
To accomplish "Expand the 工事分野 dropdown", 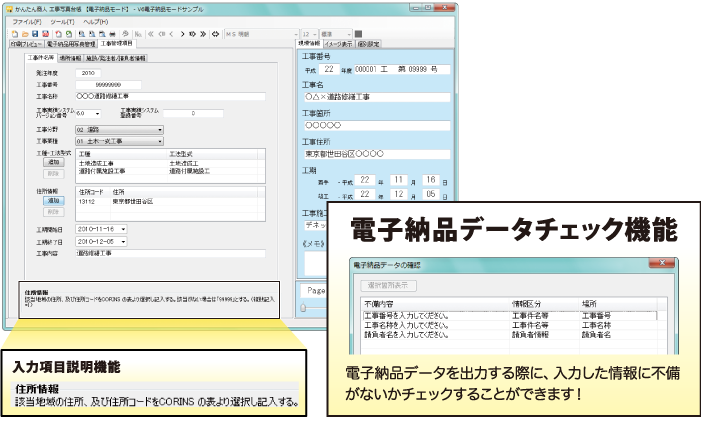I will click(x=160, y=129).
